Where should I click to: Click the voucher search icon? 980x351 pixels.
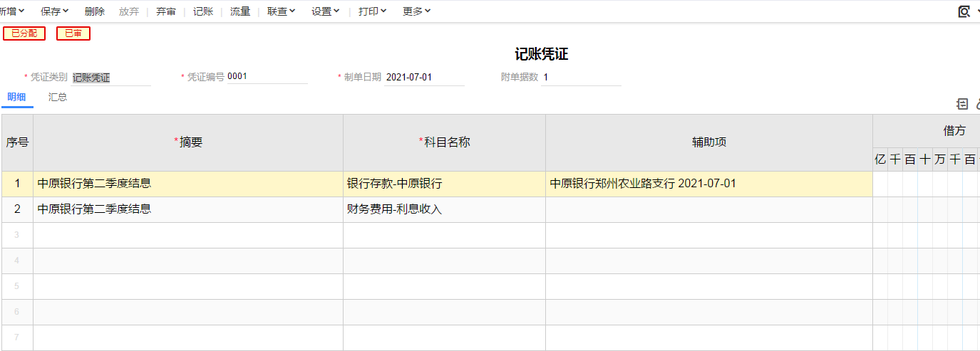tap(965, 11)
